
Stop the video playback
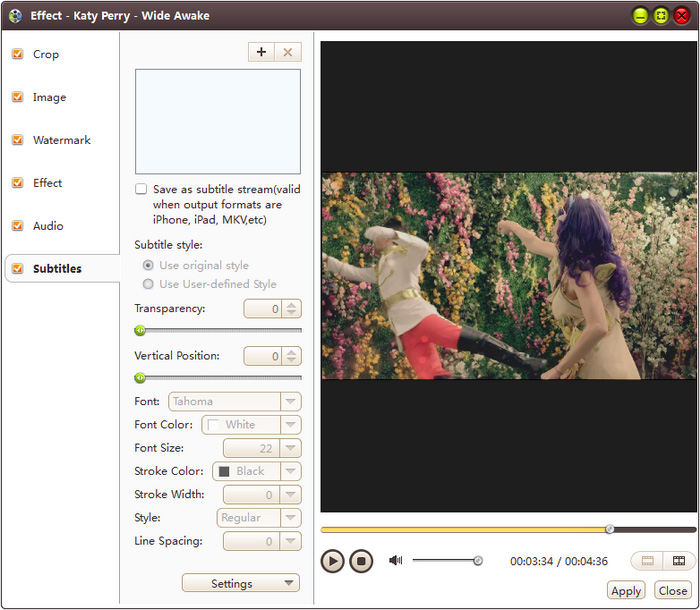coord(361,561)
